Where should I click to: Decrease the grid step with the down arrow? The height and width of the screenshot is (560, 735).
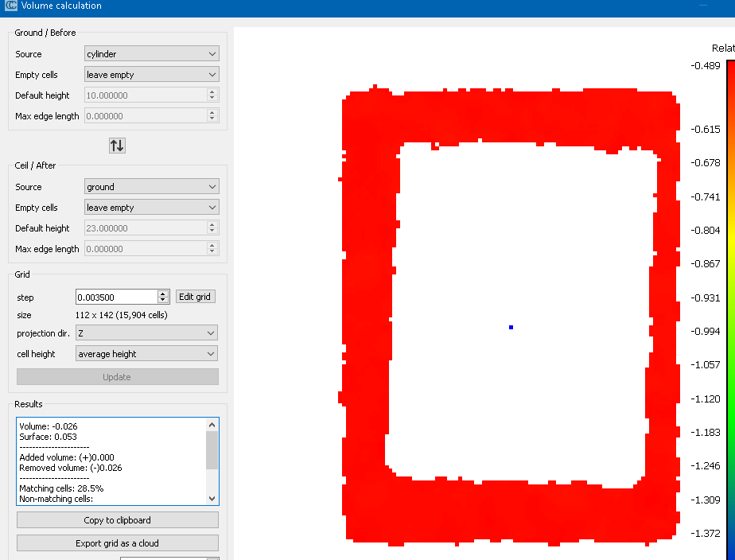pos(163,301)
